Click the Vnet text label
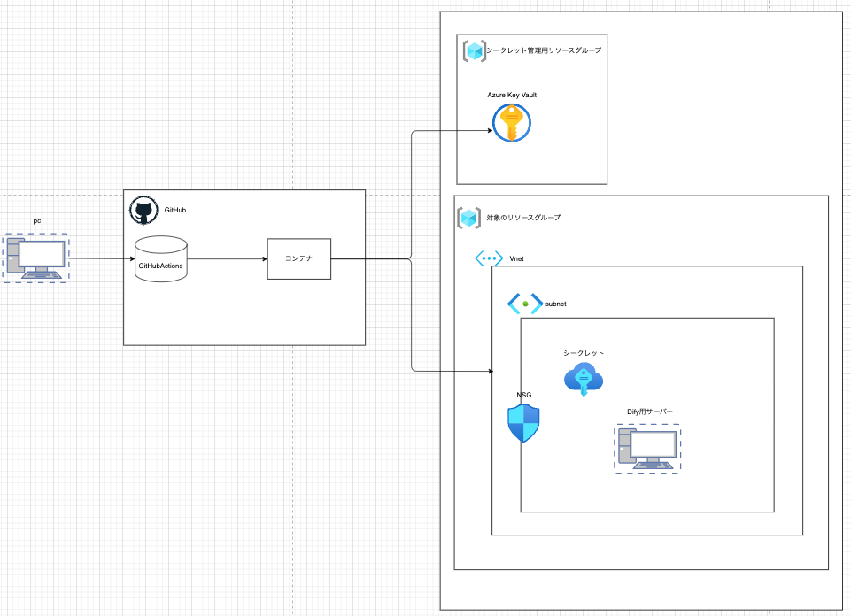 [518, 259]
